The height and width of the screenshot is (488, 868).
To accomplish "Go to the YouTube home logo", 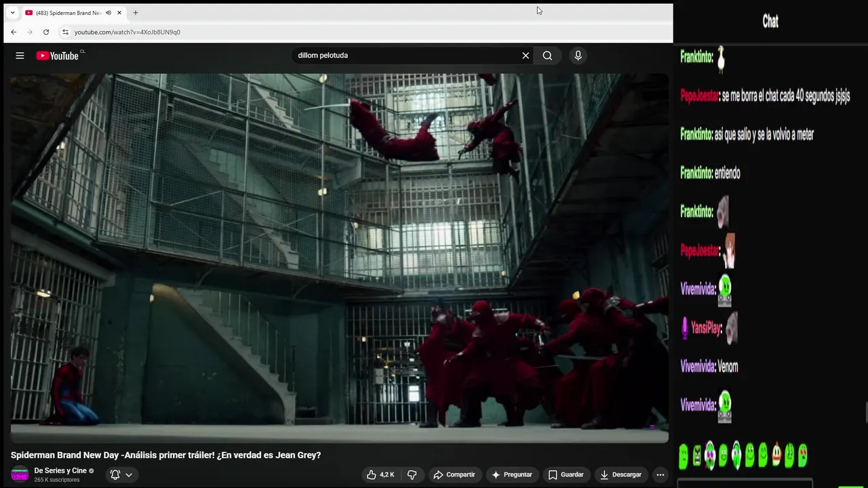I will (58, 56).
